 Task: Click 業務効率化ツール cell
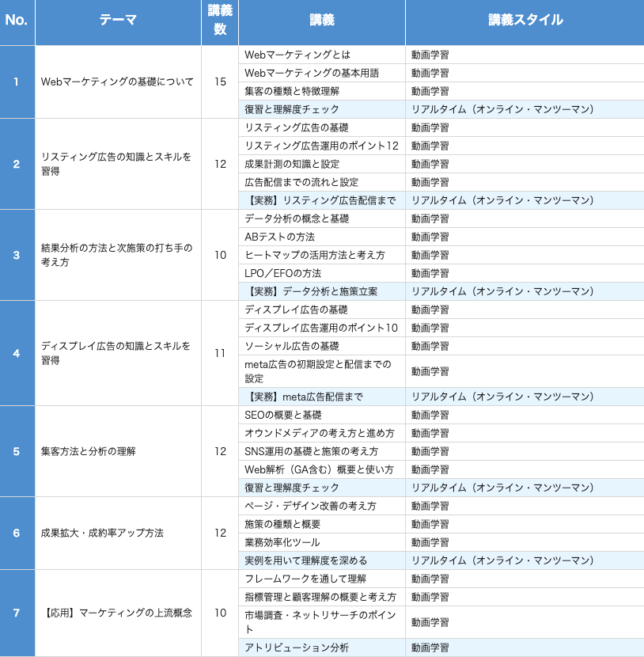point(321,542)
